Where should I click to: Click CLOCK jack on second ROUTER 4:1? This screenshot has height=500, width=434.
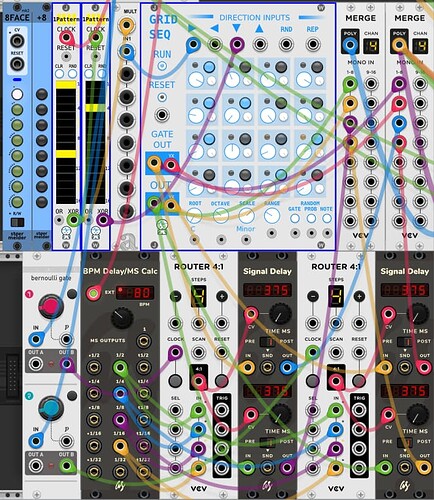[313, 352]
